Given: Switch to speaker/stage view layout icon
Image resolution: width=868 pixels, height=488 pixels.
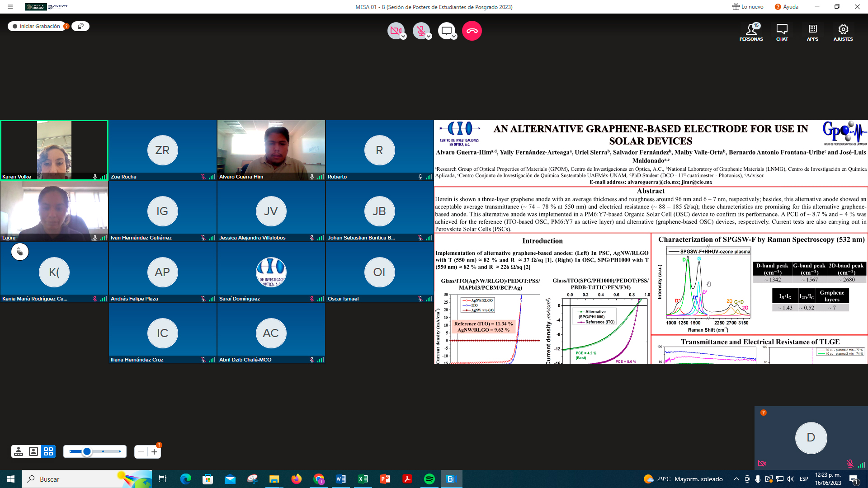Looking at the screenshot, I should pos(19,451).
